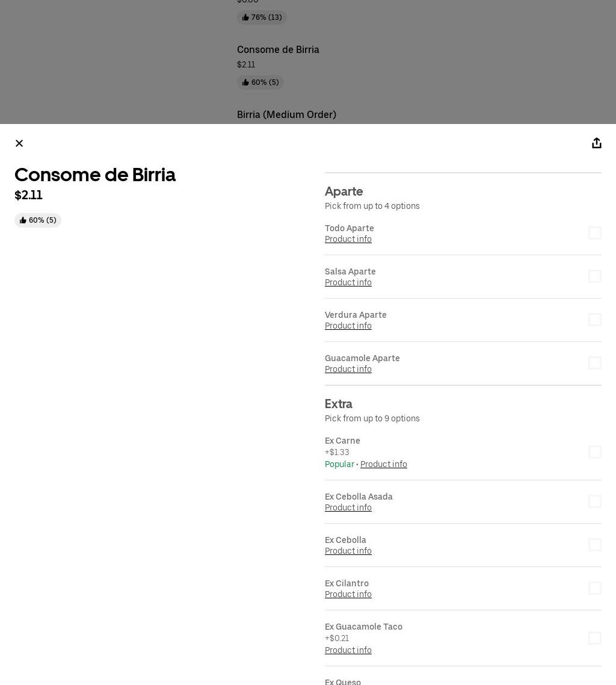
Task: Check Ex Guacamole Taco extra
Action: coord(594,638)
